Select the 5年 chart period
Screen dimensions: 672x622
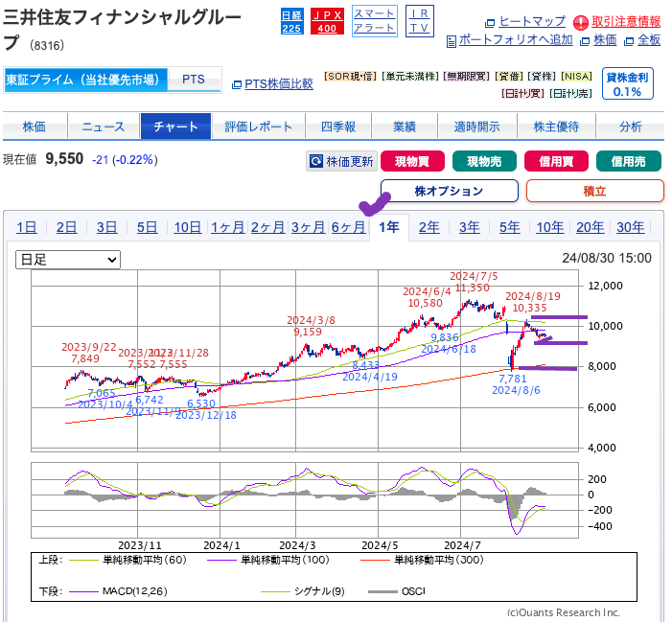(x=510, y=227)
